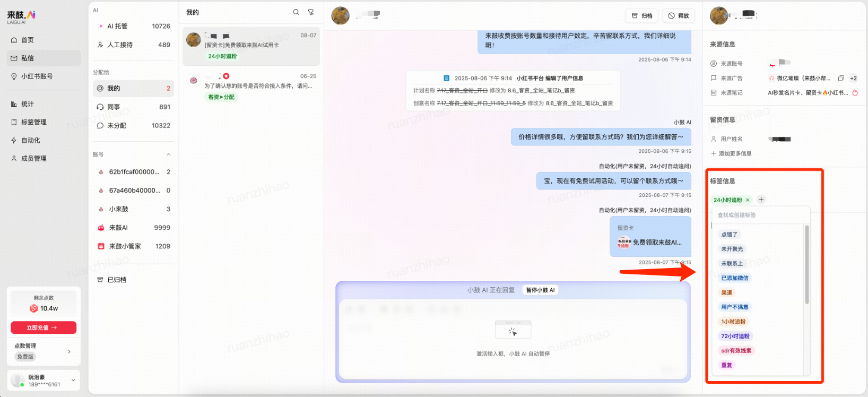This screenshot has height=397, width=868.
Task: Open 标签管理 tag management
Action: (x=44, y=122)
